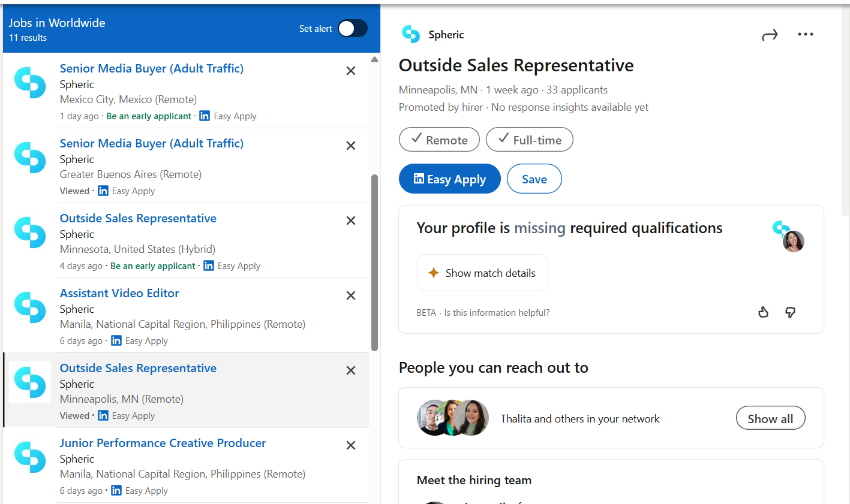Toggle the Remote filter chip

point(439,140)
